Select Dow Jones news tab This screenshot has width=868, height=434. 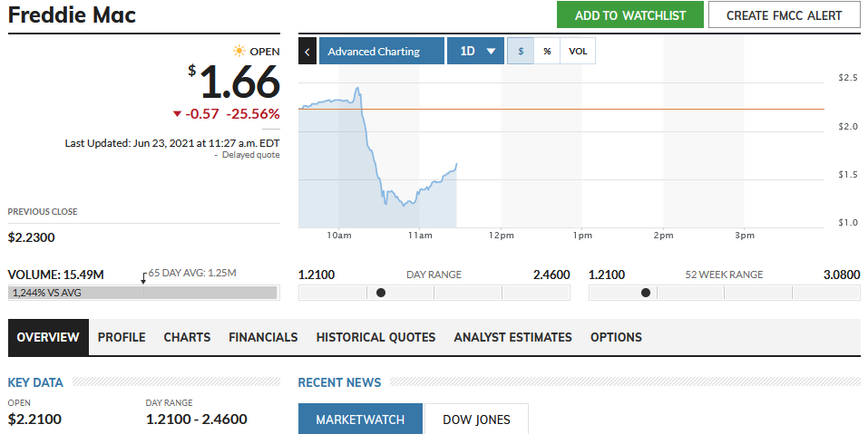476,420
